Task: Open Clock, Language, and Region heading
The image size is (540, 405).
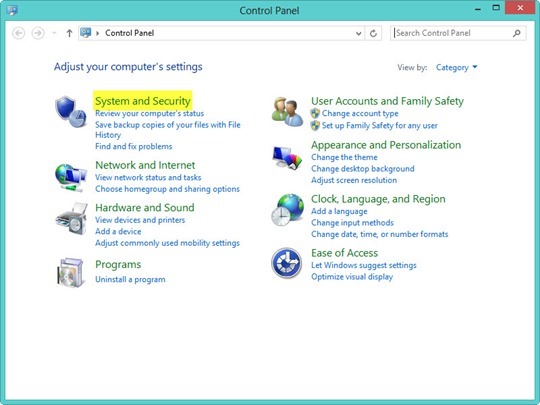Action: pyautogui.click(x=378, y=199)
